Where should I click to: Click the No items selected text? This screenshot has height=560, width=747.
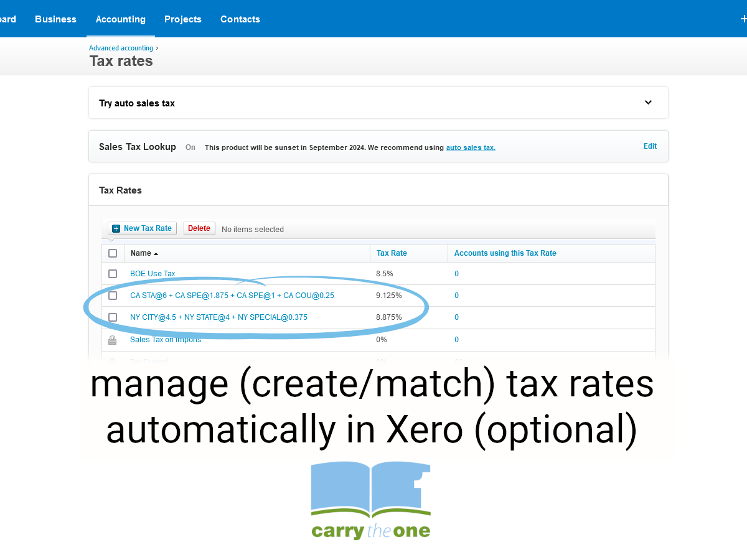click(253, 230)
